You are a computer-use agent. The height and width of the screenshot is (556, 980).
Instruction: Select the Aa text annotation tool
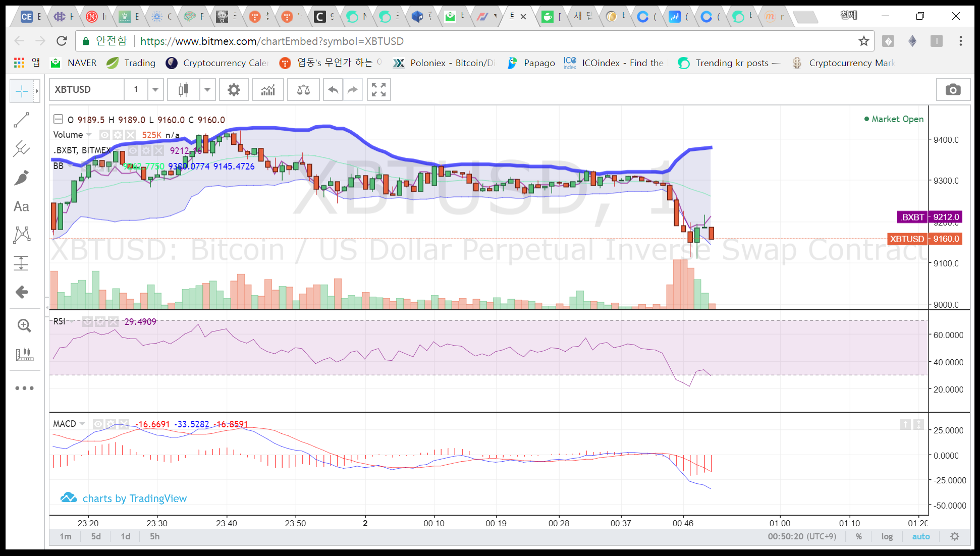click(22, 206)
